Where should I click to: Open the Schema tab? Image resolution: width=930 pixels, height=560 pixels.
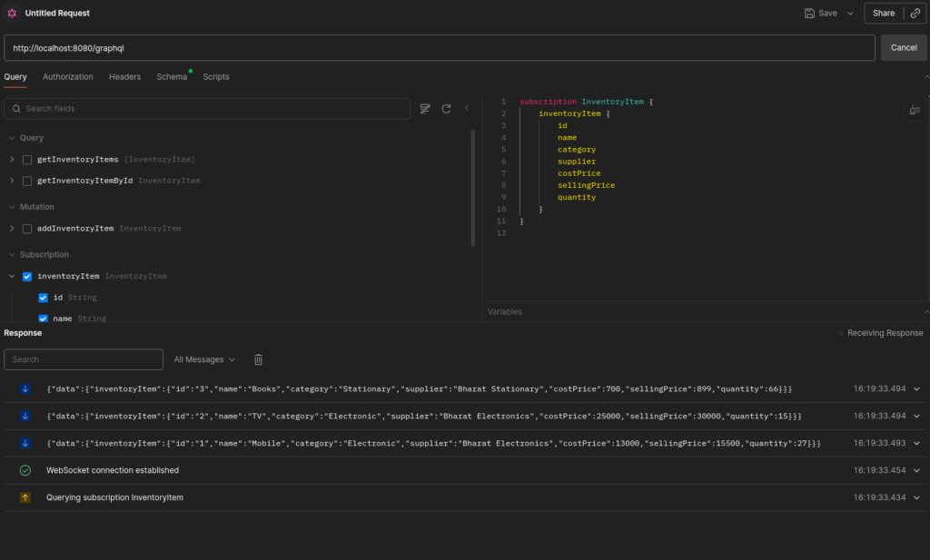tap(171, 77)
